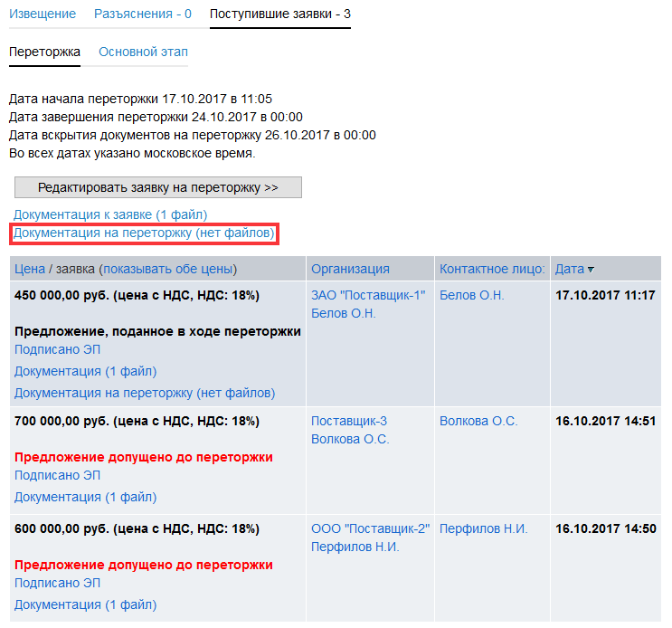
Task: Open the Поставщик-3 organization link
Action: (349, 421)
